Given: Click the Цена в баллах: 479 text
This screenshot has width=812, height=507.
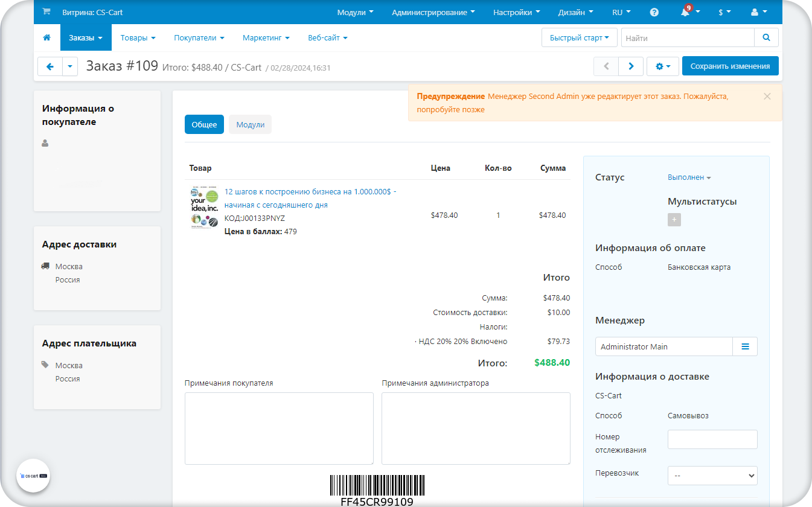Looking at the screenshot, I should [x=261, y=231].
